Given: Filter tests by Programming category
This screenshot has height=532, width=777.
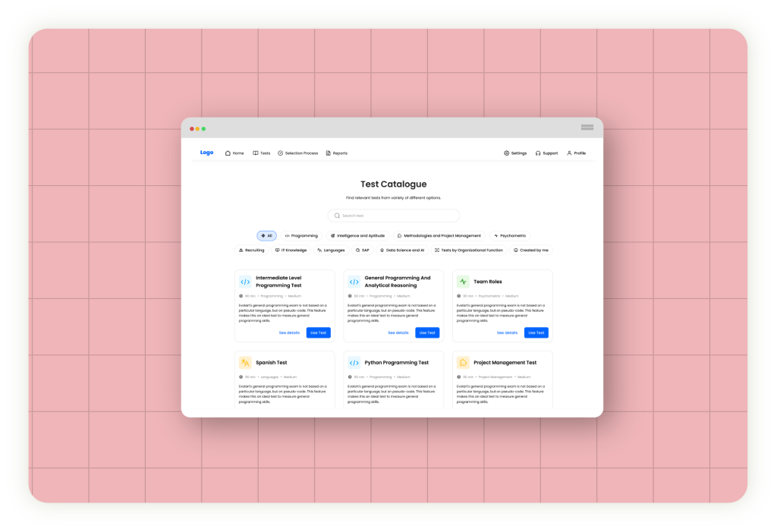Looking at the screenshot, I should point(302,236).
